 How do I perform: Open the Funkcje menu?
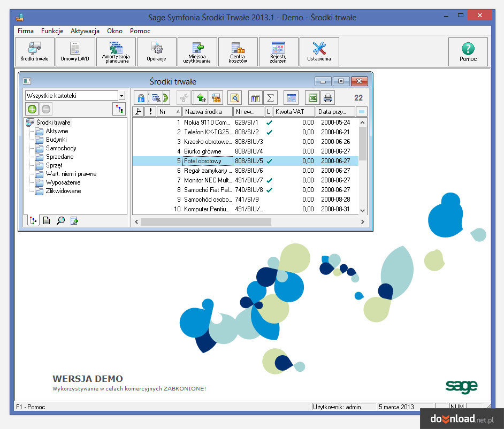point(52,31)
